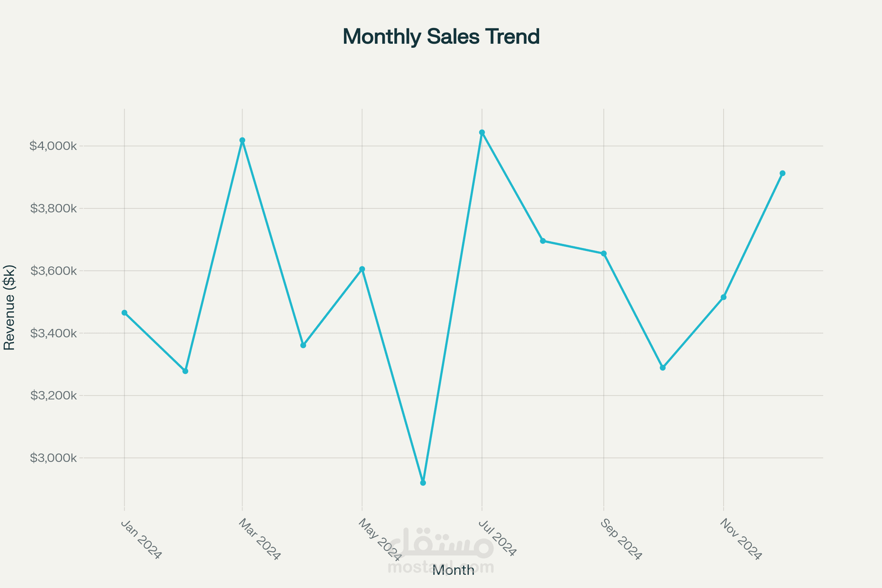The width and height of the screenshot is (882, 588).
Task: Click the final December 2024 data point
Action: pyautogui.click(x=783, y=173)
